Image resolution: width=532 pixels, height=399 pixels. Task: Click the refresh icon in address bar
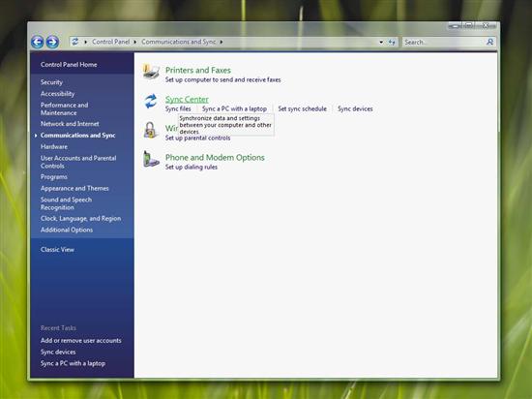pos(392,42)
